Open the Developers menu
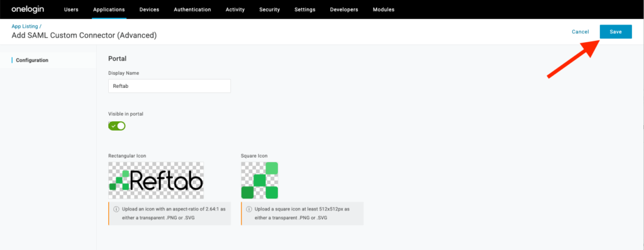The width and height of the screenshot is (644, 250). [344, 9]
